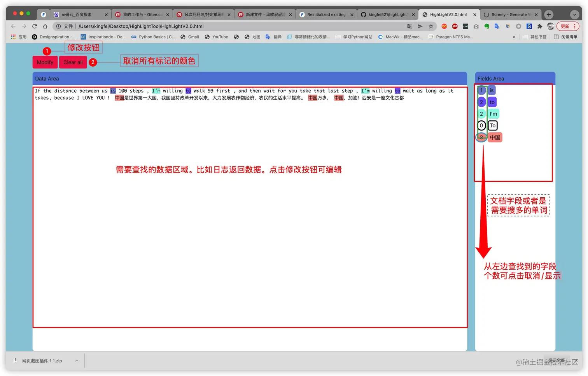Image resolution: width=588 pixels, height=376 pixels.
Task: Select the teal "I'm" field tag
Action: (x=493, y=114)
